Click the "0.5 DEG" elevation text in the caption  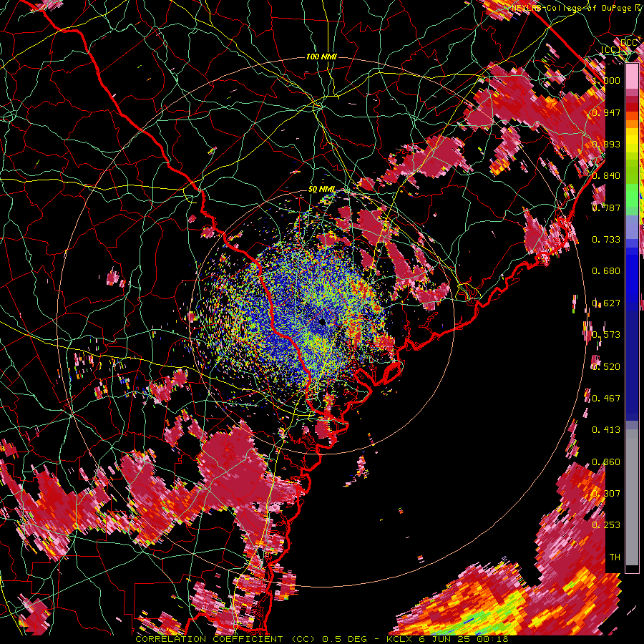[346, 639]
